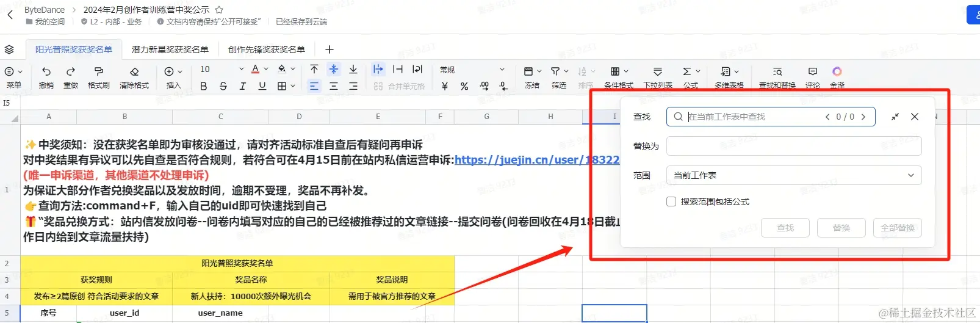Star the document title as favorite
The width and height of the screenshot is (980, 323).
pyautogui.click(x=219, y=10)
